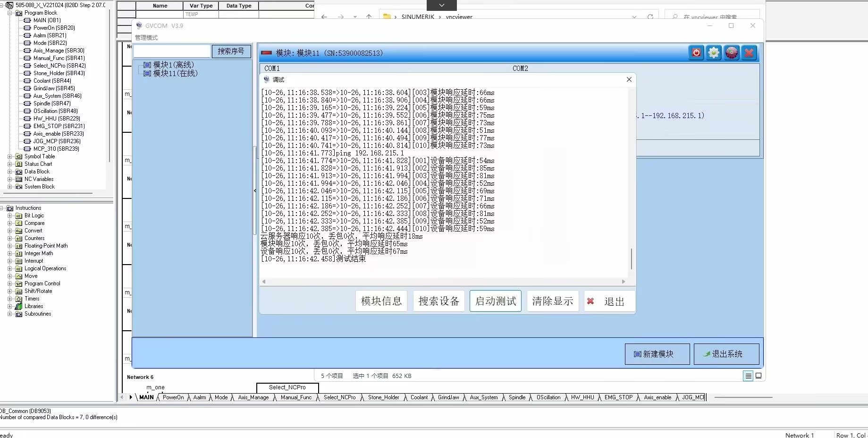Screen dimensions: 868x438
Task: Click the icon beside 模块1(离线)
Action: pos(147,65)
